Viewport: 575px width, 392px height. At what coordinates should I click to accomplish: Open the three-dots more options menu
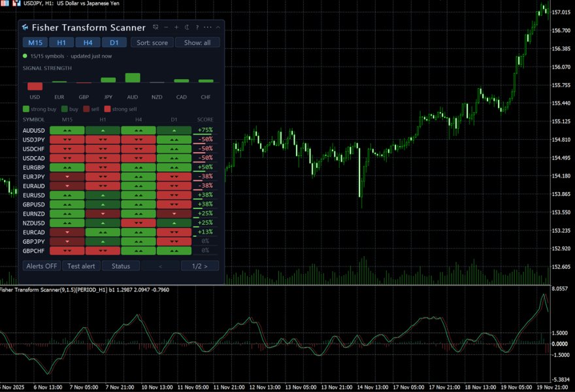(208, 27)
